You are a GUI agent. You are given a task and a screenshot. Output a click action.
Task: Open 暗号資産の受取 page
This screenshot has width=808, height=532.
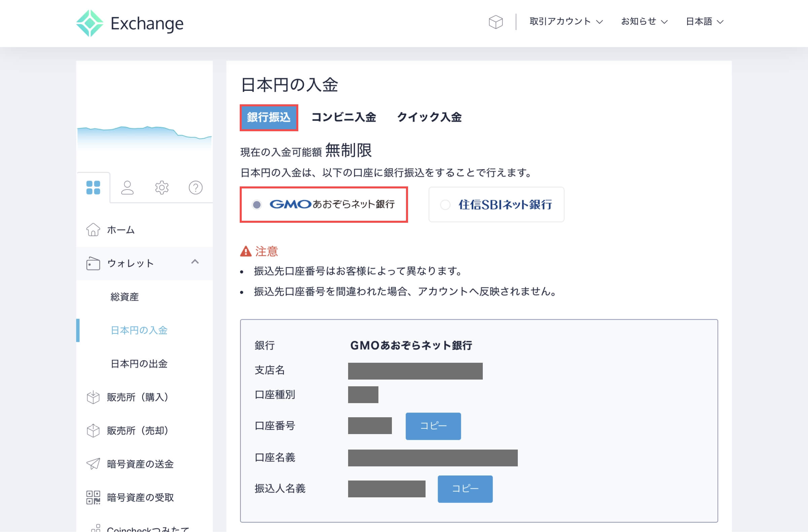pos(140,497)
